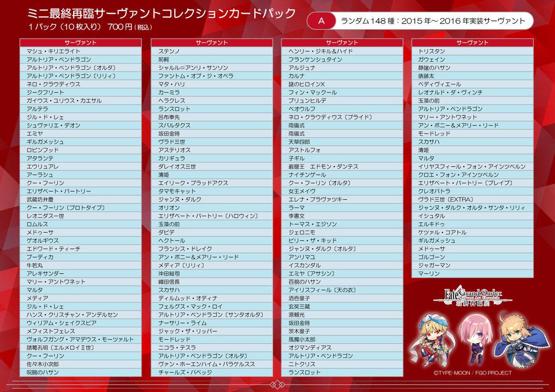This screenshot has height=392, width=555.
Task: Select the レオニダス一世 row
Action: (x=80, y=216)
